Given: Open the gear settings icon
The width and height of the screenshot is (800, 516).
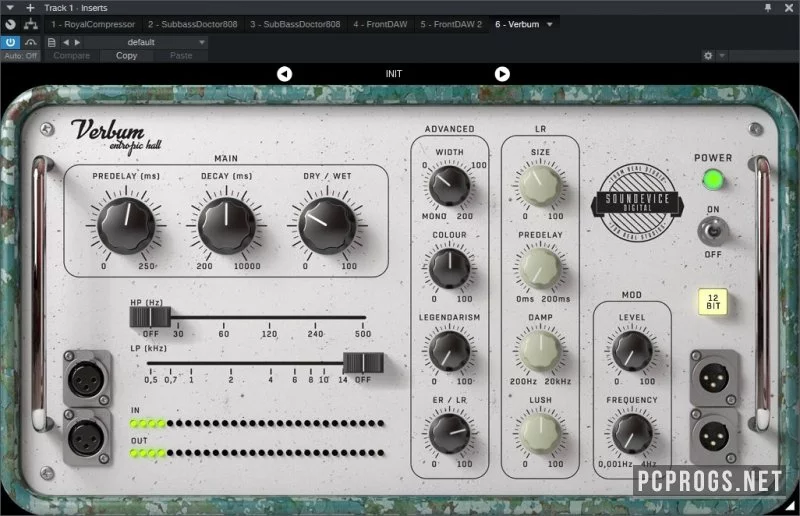Looking at the screenshot, I should [708, 55].
